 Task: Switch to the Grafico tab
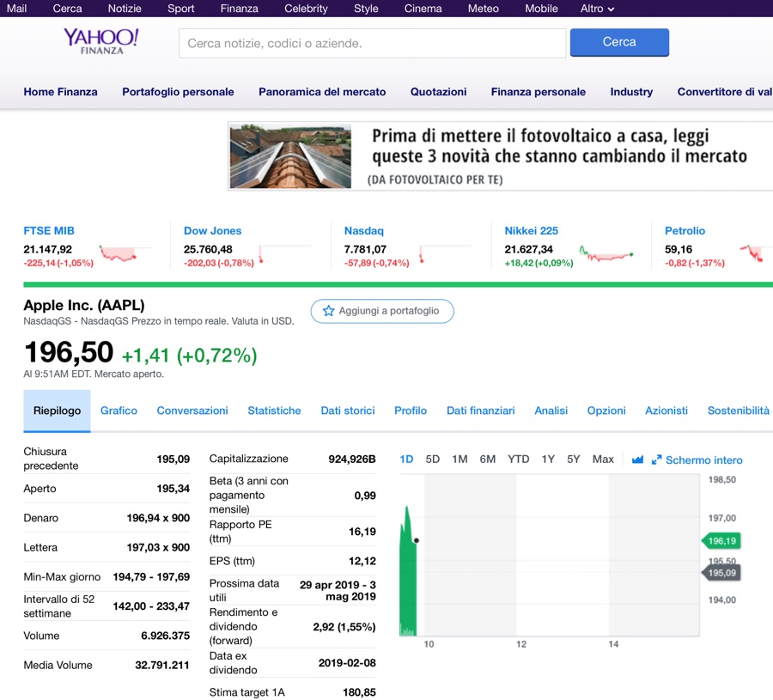[x=119, y=411]
